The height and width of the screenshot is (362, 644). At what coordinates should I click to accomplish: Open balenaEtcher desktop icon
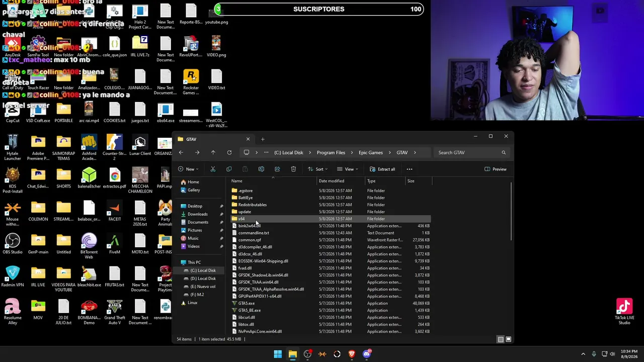pos(89,178)
